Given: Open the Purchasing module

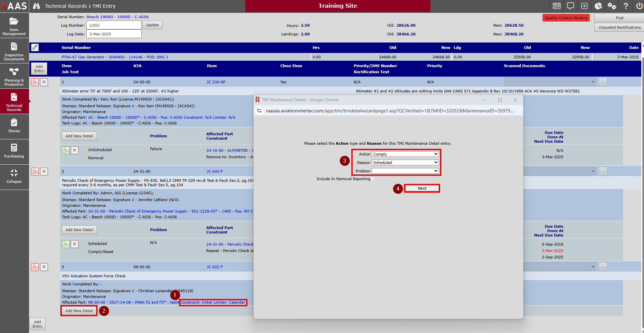Looking at the screenshot, I should click(x=14, y=151).
